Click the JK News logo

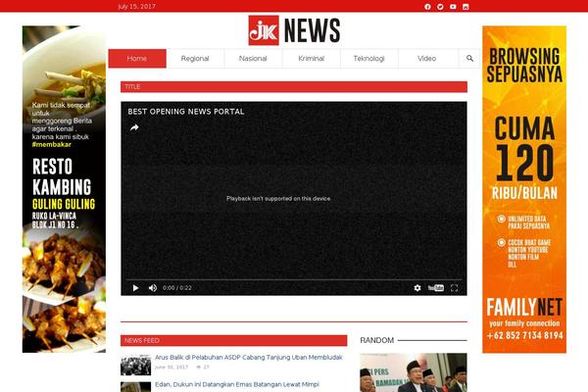click(x=294, y=30)
